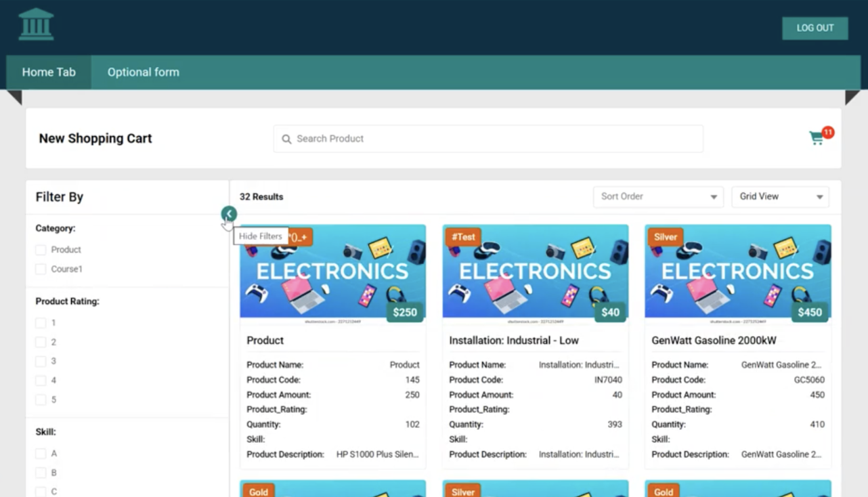The height and width of the screenshot is (497, 868).
Task: Click the $450 price tag on GenWatt
Action: tap(809, 312)
